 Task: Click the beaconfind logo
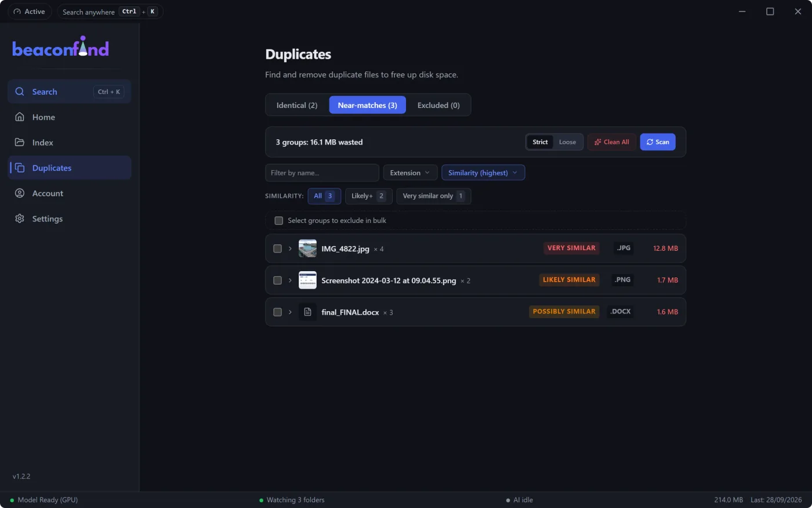[60, 47]
